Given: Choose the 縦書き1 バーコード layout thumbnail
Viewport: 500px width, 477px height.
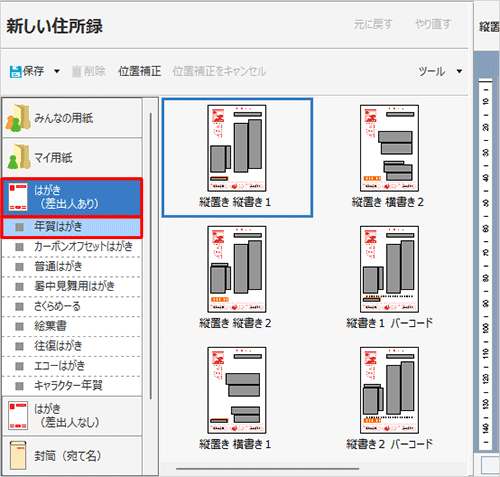Looking at the screenshot, I should pos(389,269).
